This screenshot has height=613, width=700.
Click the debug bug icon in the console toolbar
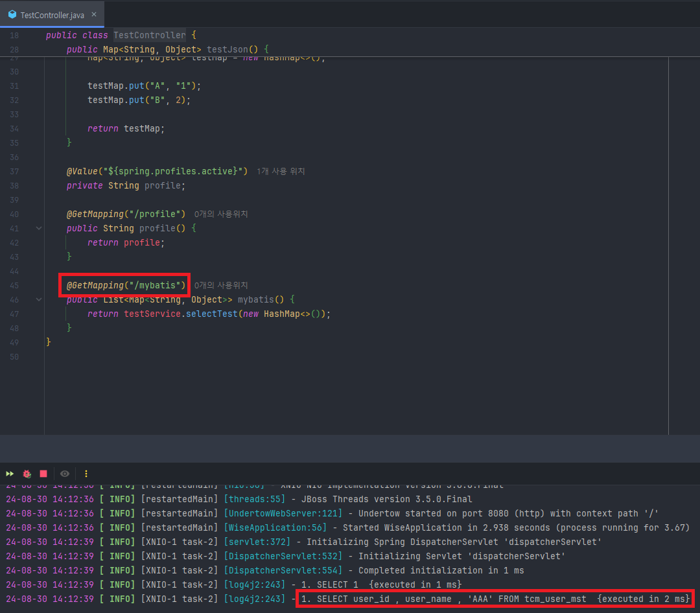(x=27, y=474)
